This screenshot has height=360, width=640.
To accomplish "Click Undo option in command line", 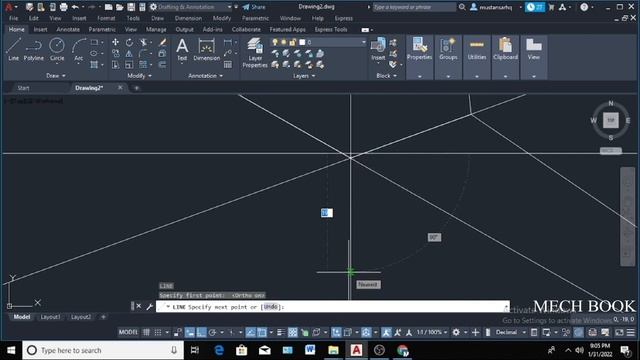I will point(271,307).
